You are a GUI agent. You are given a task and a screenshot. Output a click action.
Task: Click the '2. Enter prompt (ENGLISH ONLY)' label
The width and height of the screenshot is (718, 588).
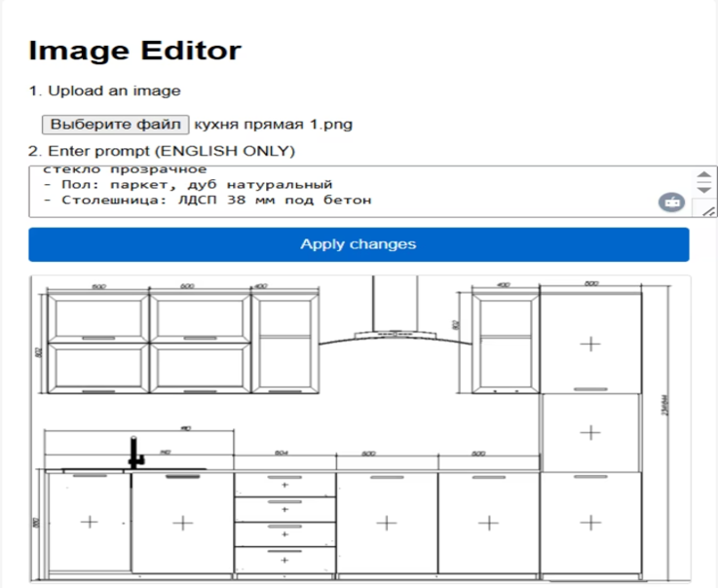[x=161, y=152]
